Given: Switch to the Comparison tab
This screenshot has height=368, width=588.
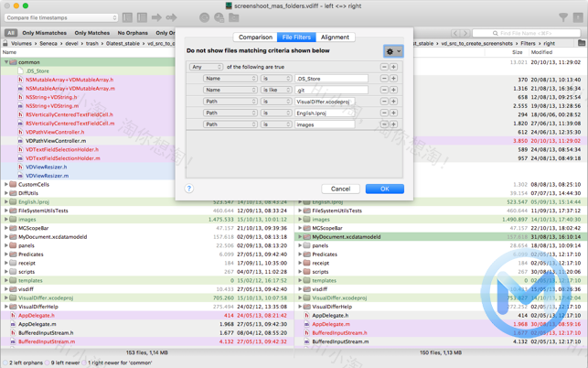Looking at the screenshot, I should pos(255,38).
